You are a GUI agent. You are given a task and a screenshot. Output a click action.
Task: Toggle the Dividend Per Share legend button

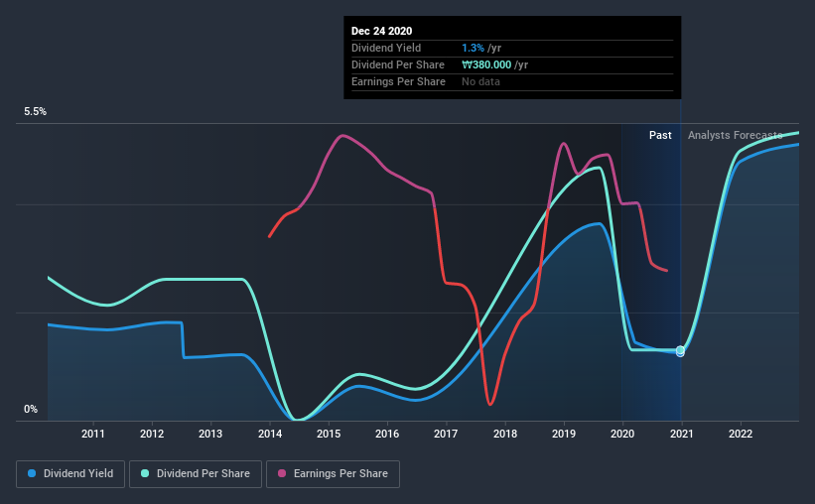click(x=196, y=474)
